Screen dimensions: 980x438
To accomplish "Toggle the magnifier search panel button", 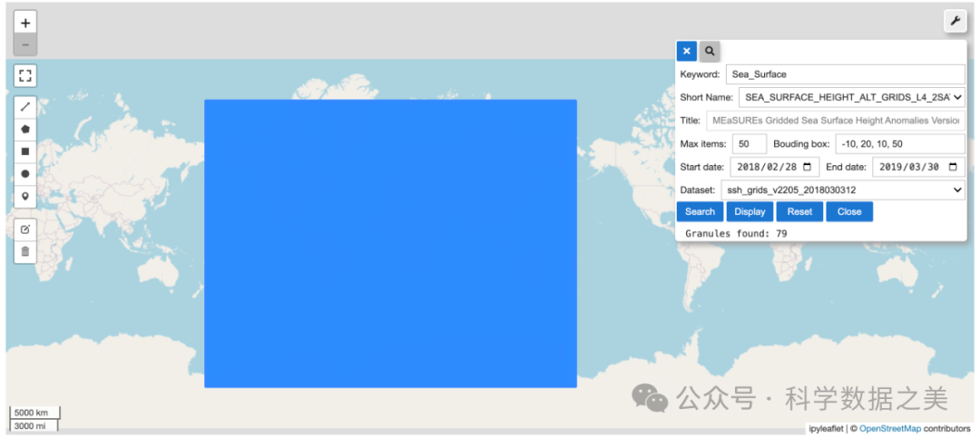I will point(710,52).
